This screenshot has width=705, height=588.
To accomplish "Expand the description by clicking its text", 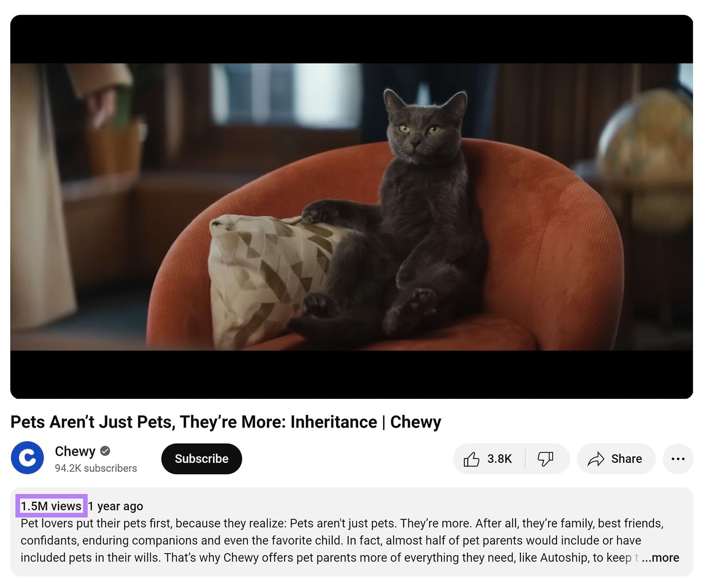I will [308, 540].
